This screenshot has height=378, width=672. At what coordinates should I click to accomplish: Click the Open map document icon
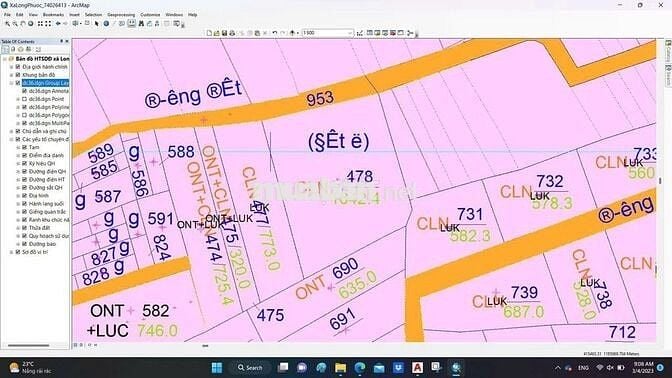[216, 33]
